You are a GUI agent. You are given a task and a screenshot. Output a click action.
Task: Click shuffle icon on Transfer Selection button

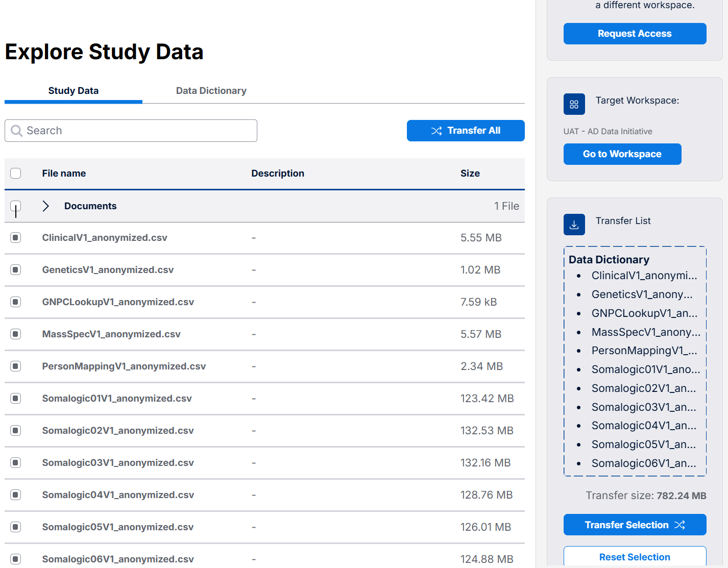680,525
